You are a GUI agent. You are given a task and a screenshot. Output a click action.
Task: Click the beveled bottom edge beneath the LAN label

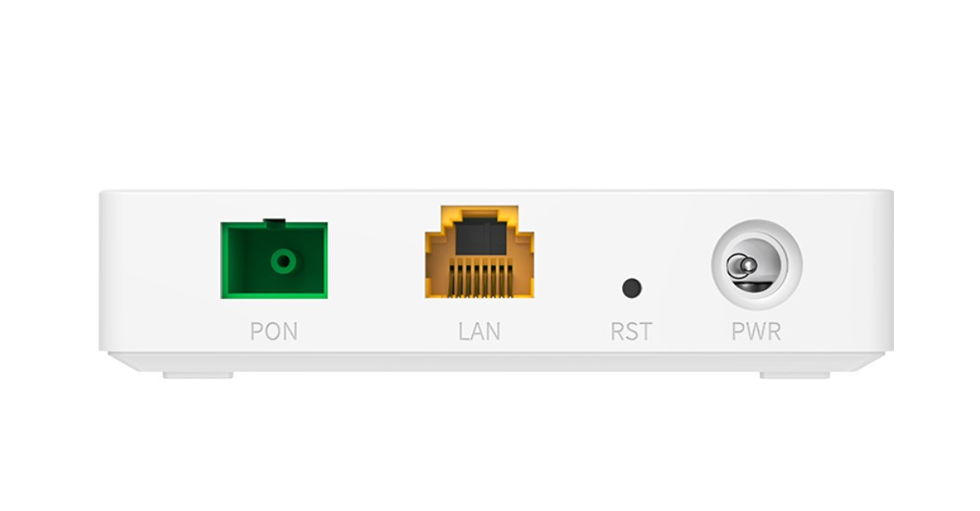(x=479, y=362)
